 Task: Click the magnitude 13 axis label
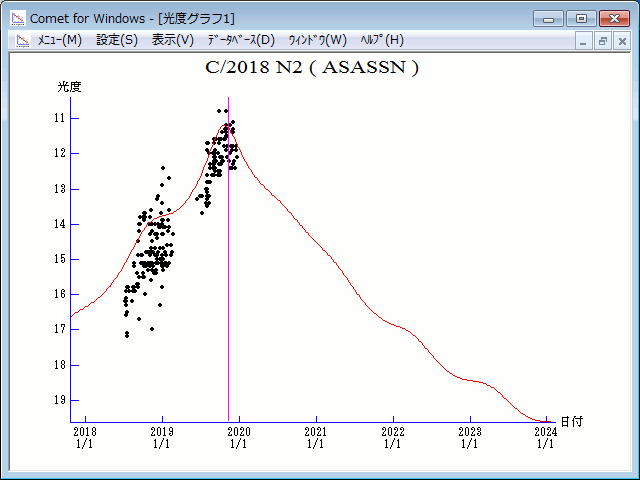[60, 189]
